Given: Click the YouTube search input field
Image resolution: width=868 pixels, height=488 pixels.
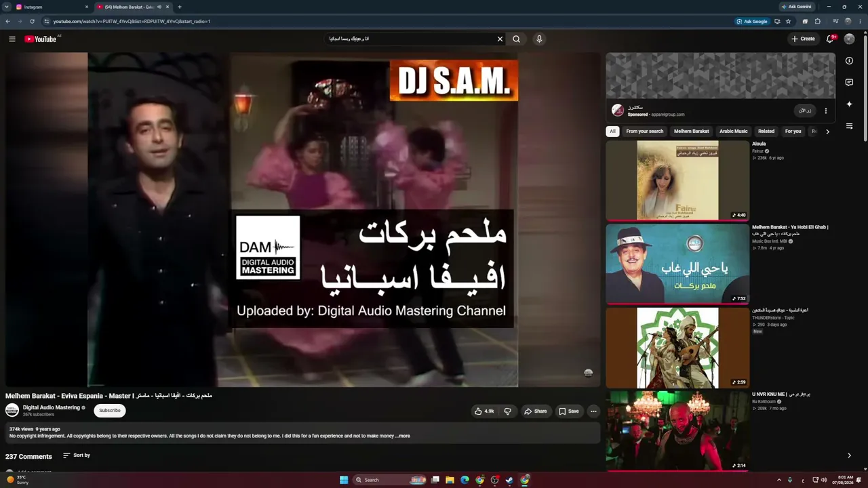Looking at the screenshot, I should point(410,39).
